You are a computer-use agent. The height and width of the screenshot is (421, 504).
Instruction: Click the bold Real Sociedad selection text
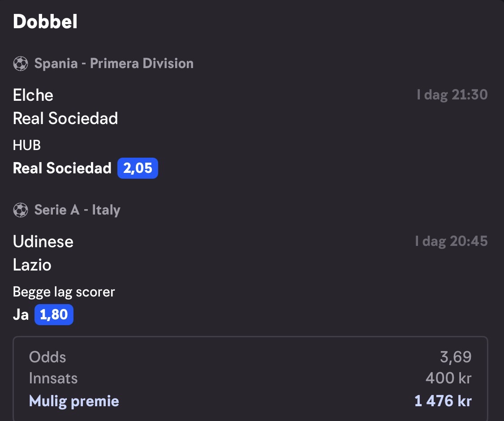tap(62, 168)
